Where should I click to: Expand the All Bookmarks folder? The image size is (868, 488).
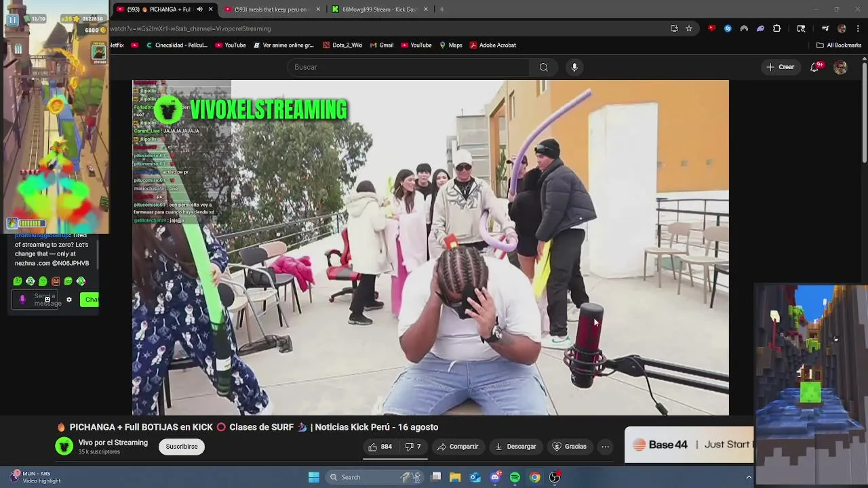(x=839, y=45)
